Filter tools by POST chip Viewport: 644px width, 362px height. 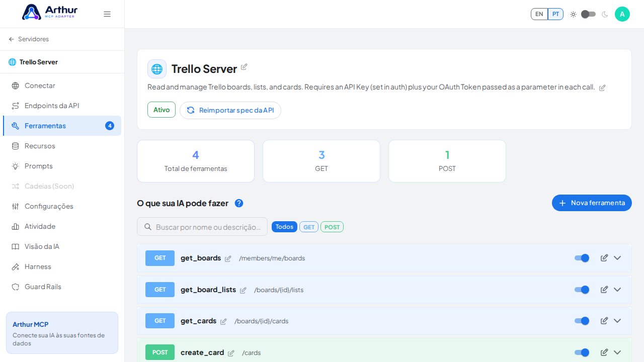(x=332, y=227)
